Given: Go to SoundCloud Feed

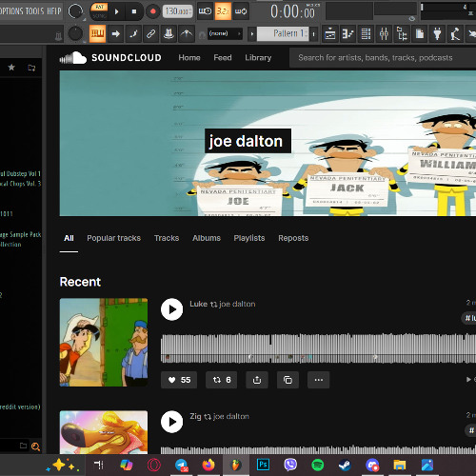Looking at the screenshot, I should 223,58.
